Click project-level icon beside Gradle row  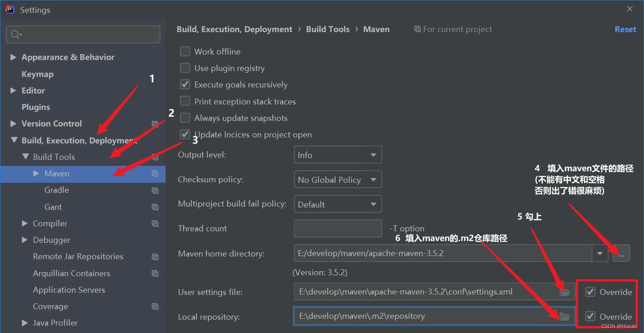[155, 190]
